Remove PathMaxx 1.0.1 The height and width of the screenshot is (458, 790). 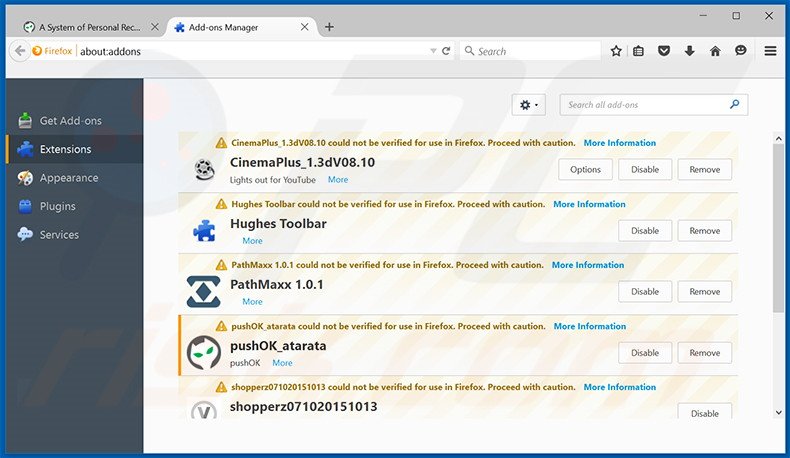tap(704, 292)
